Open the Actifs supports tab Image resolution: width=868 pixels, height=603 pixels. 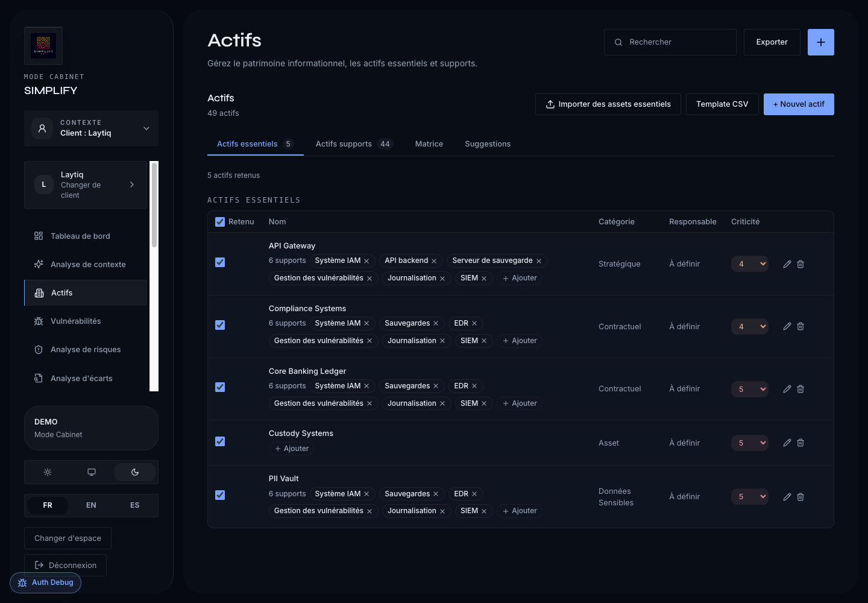(354, 144)
